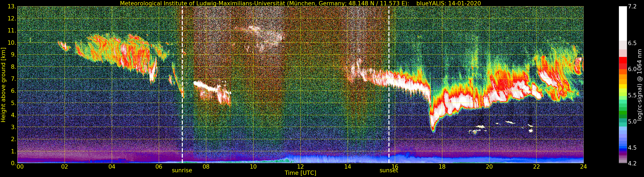Click the height axis tick label '4.'

14,115
